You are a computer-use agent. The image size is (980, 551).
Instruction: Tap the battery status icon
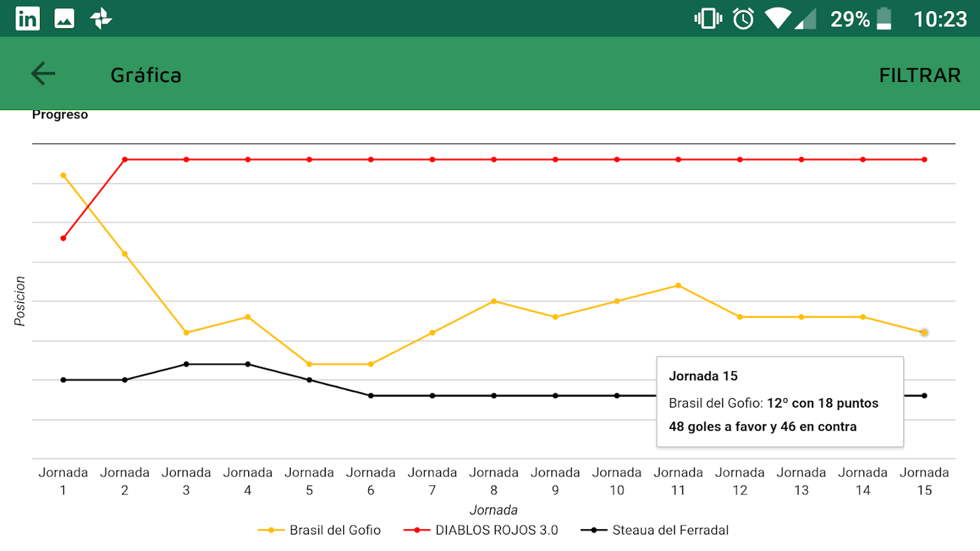[884, 19]
